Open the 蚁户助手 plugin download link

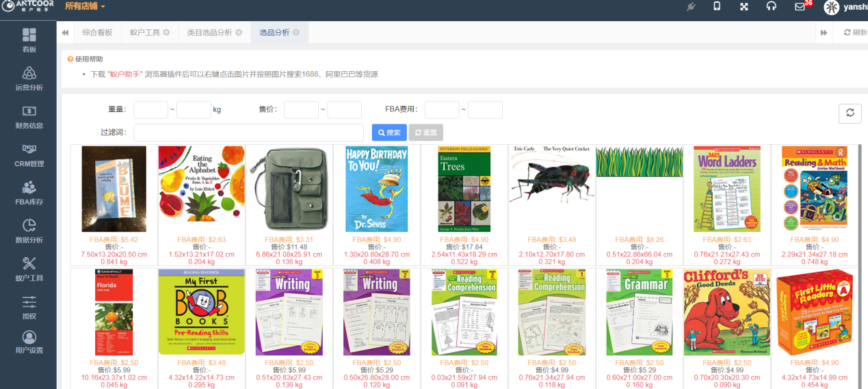click(x=124, y=75)
